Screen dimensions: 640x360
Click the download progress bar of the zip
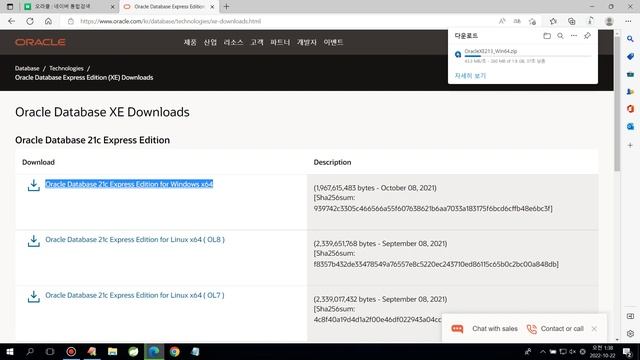pyautogui.click(x=528, y=56)
